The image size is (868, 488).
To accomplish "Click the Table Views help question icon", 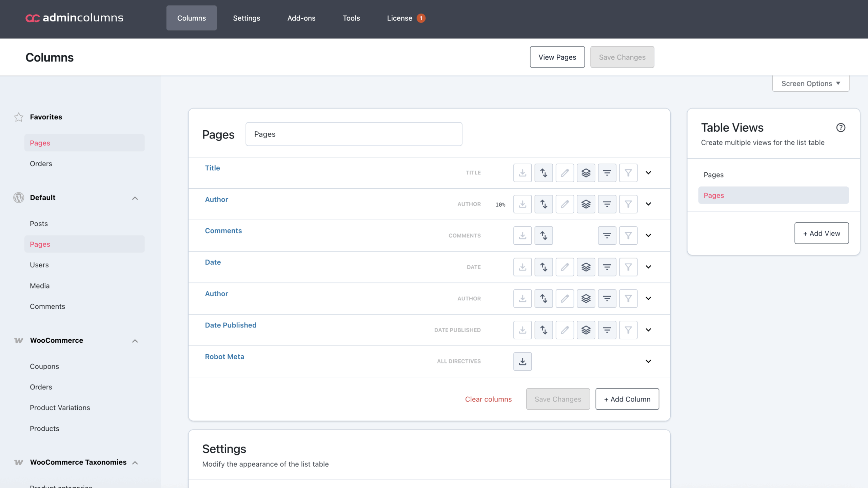I will [x=841, y=128].
